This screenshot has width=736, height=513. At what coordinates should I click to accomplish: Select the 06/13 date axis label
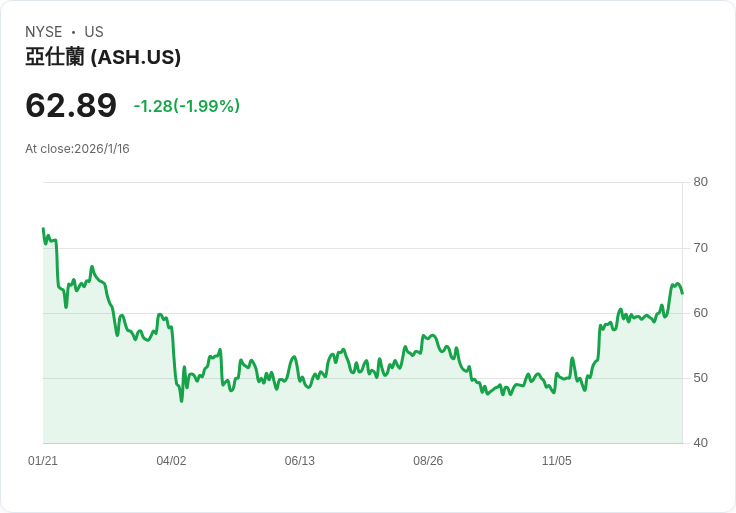[299, 461]
